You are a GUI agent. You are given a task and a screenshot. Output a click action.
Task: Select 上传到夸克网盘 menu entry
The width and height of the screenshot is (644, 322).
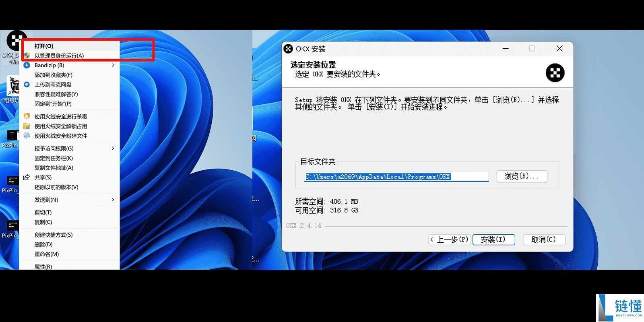pyautogui.click(x=53, y=85)
